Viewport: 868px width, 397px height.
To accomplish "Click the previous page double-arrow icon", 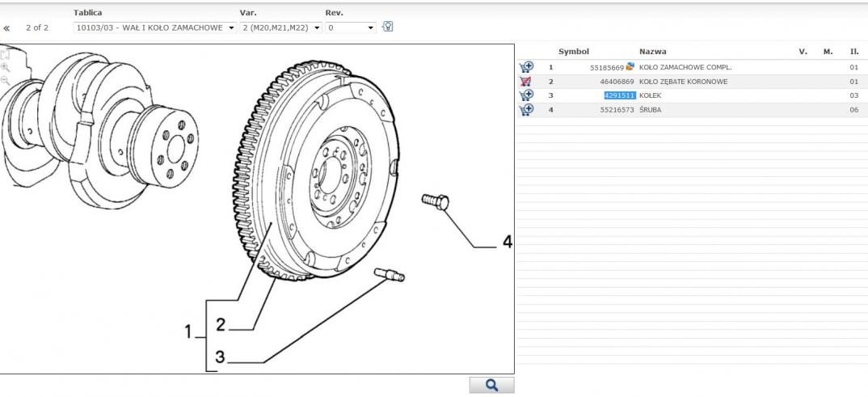I will click(6, 27).
